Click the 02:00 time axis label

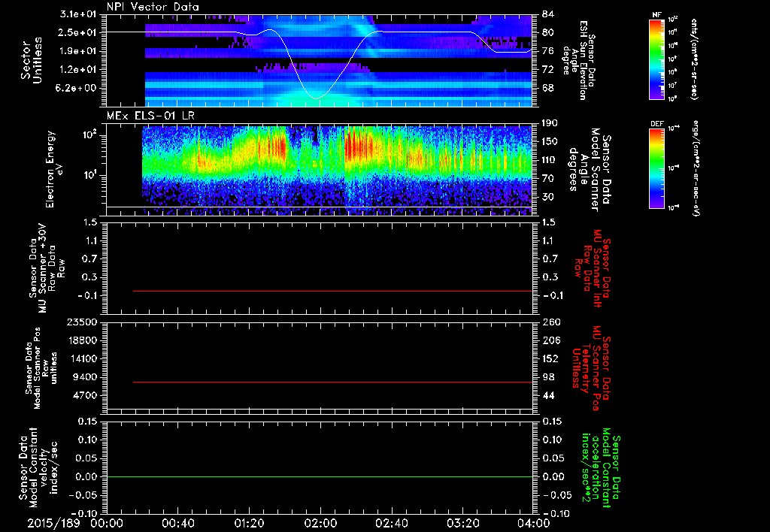(320, 523)
